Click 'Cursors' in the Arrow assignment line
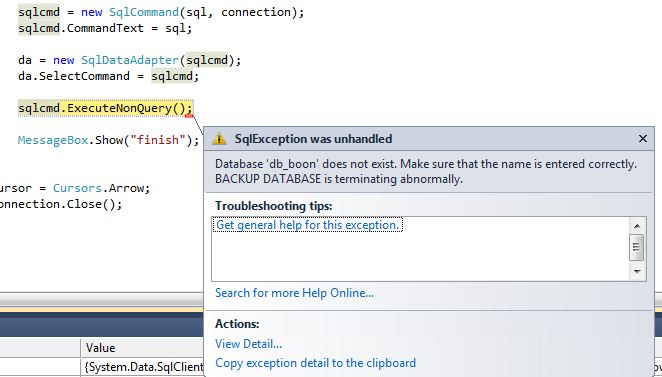The image size is (662, 377). pos(77,188)
